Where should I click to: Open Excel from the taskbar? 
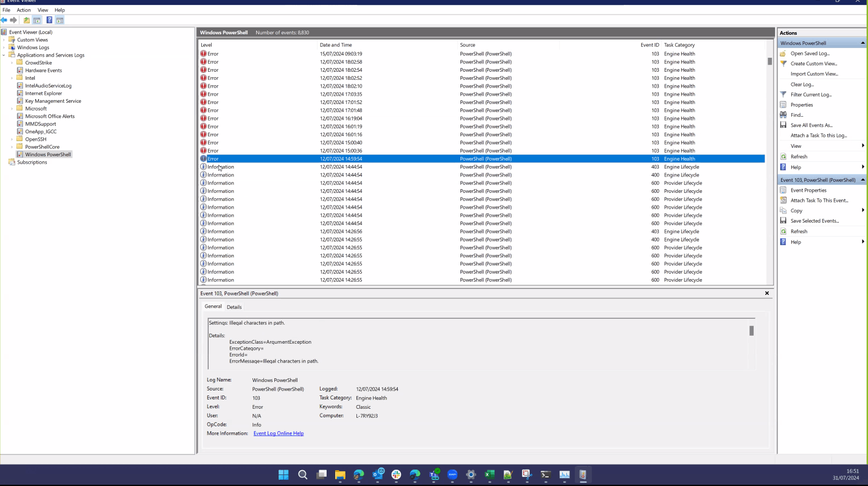point(490,474)
